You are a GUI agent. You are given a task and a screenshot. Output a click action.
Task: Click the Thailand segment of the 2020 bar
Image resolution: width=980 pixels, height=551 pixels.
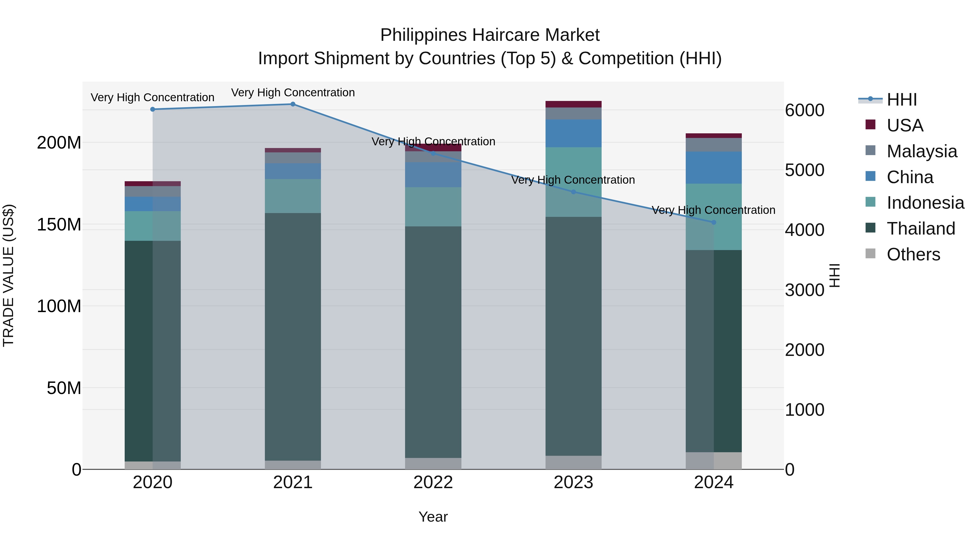tap(152, 351)
